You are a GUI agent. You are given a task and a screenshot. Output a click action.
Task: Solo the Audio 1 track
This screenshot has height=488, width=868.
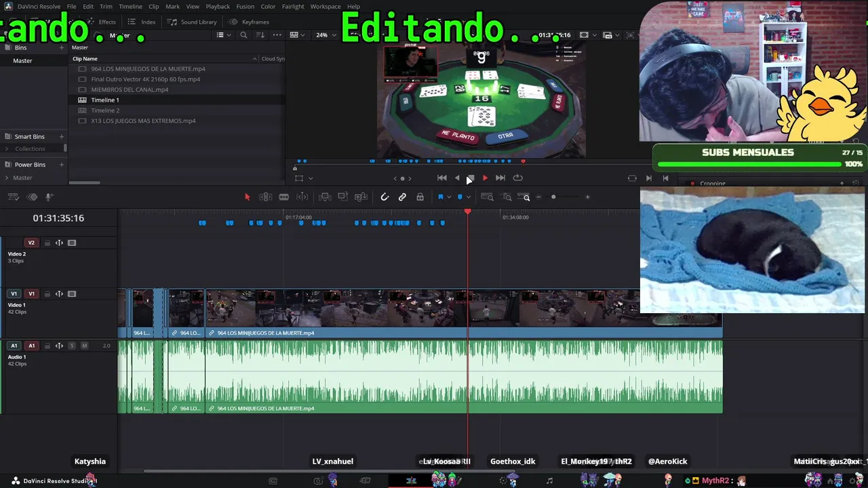click(x=72, y=346)
